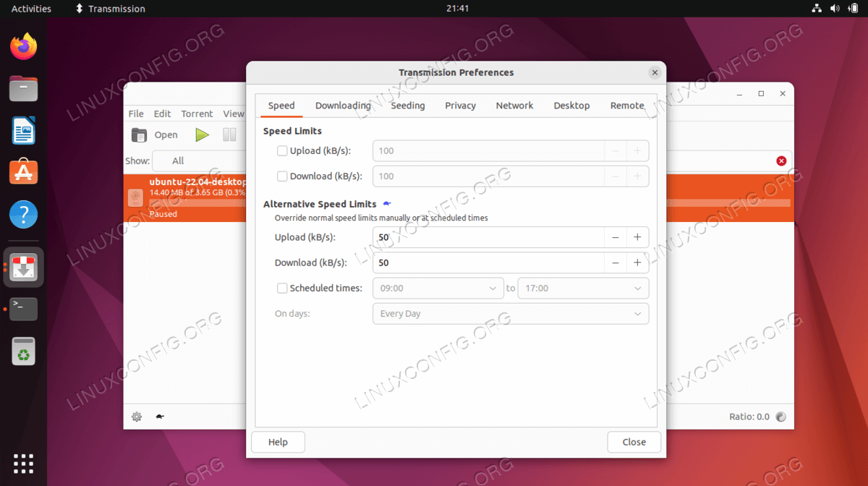This screenshot has height=486, width=868.
Task: Switch to the Downloading tab
Action: 343,106
